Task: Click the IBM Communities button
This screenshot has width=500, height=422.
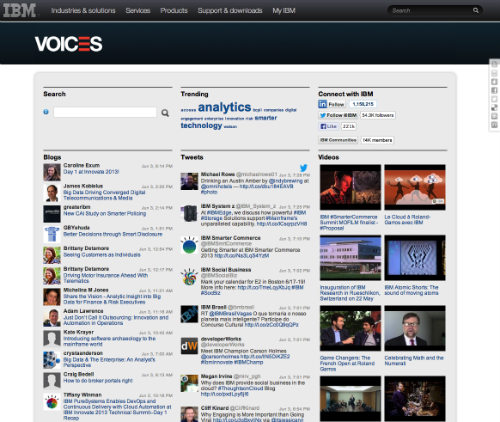Action: [338, 140]
